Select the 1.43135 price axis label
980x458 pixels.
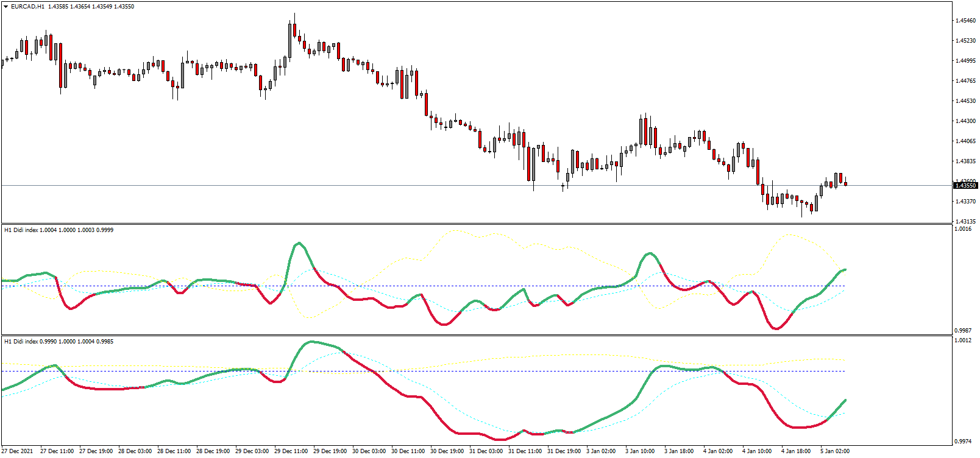click(966, 222)
